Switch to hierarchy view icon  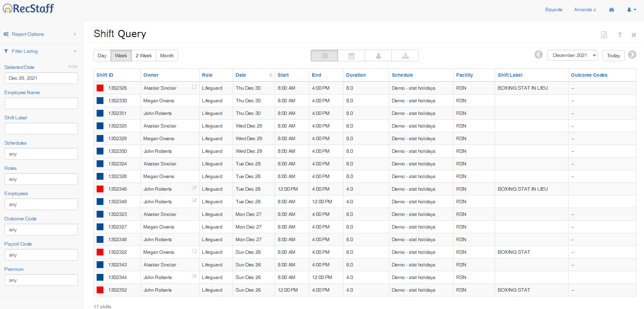(x=405, y=56)
